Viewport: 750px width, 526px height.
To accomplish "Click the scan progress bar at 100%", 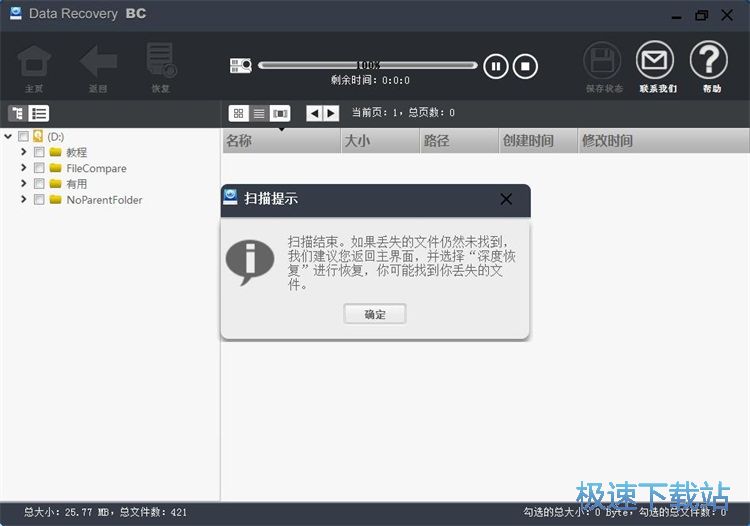I will click(367, 65).
